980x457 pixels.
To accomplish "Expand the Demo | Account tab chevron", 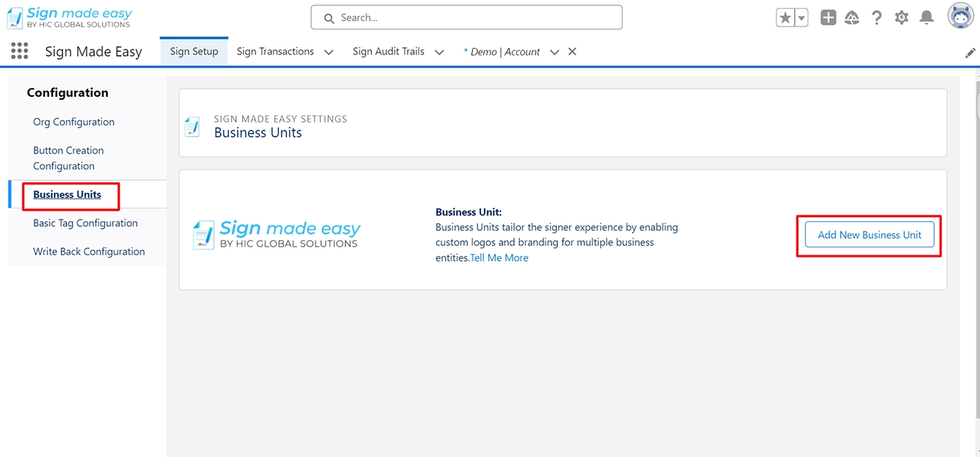I will click(x=554, y=52).
